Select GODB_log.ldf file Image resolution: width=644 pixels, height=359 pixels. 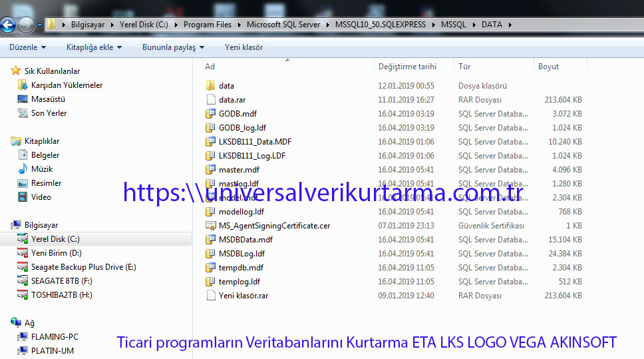click(x=242, y=128)
